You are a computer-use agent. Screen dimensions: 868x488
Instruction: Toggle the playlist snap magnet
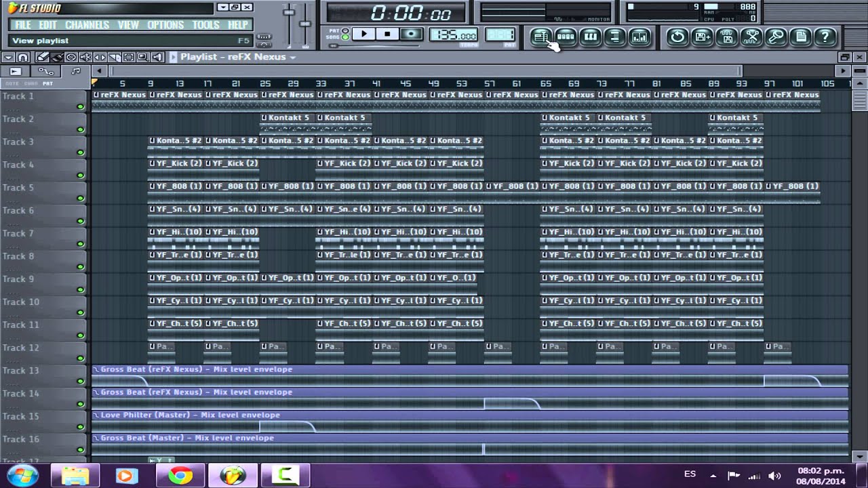pyautogui.click(x=22, y=57)
